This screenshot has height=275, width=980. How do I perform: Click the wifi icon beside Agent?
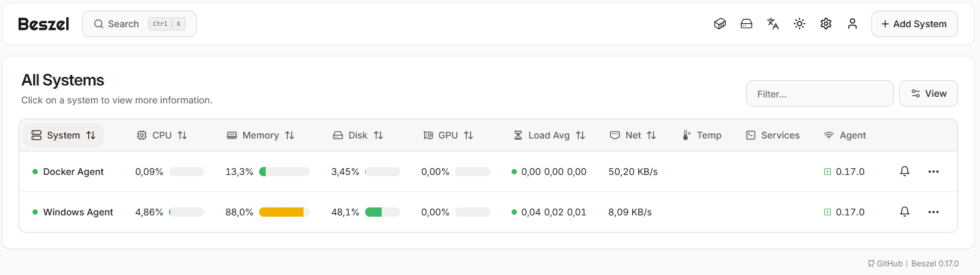pyautogui.click(x=829, y=135)
